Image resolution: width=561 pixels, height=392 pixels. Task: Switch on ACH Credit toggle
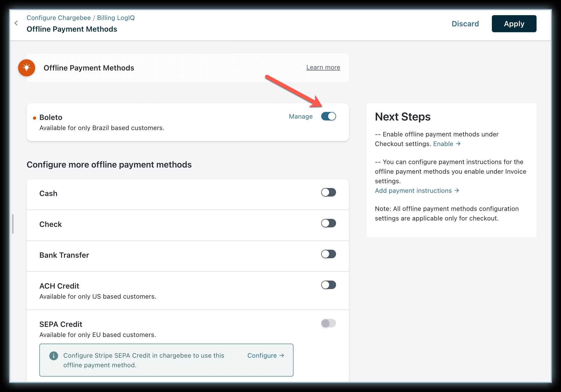click(x=328, y=285)
